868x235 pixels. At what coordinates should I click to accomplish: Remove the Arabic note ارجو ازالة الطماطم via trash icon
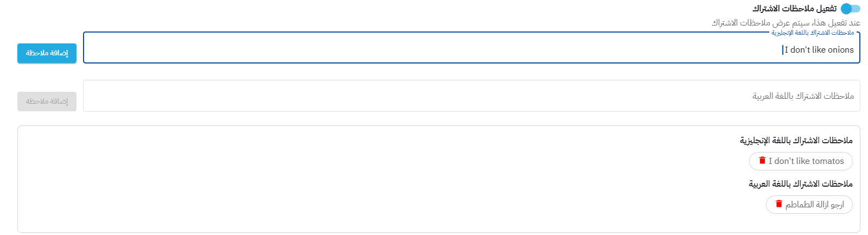779,204
